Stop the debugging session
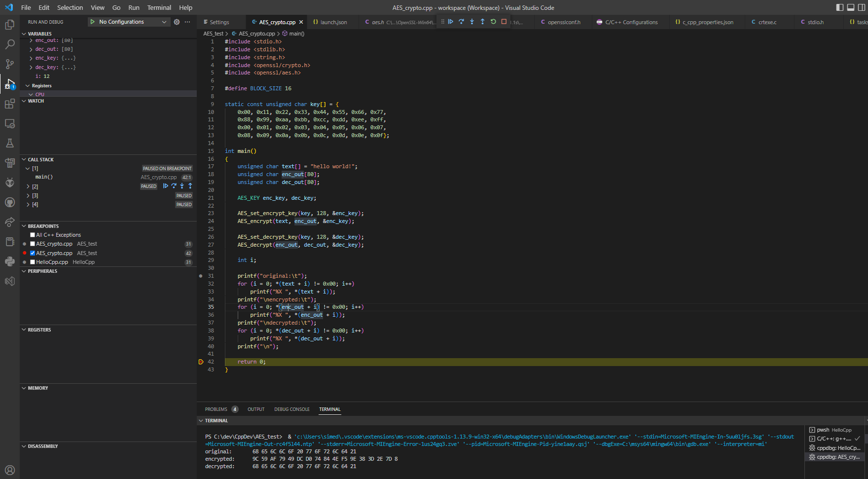Screen dimensions: 868x479 coord(504,22)
